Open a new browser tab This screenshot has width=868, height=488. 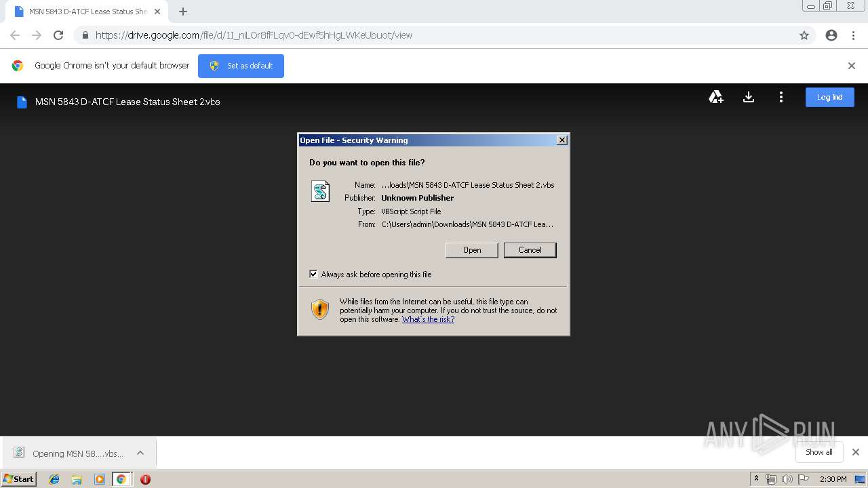pyautogui.click(x=183, y=12)
